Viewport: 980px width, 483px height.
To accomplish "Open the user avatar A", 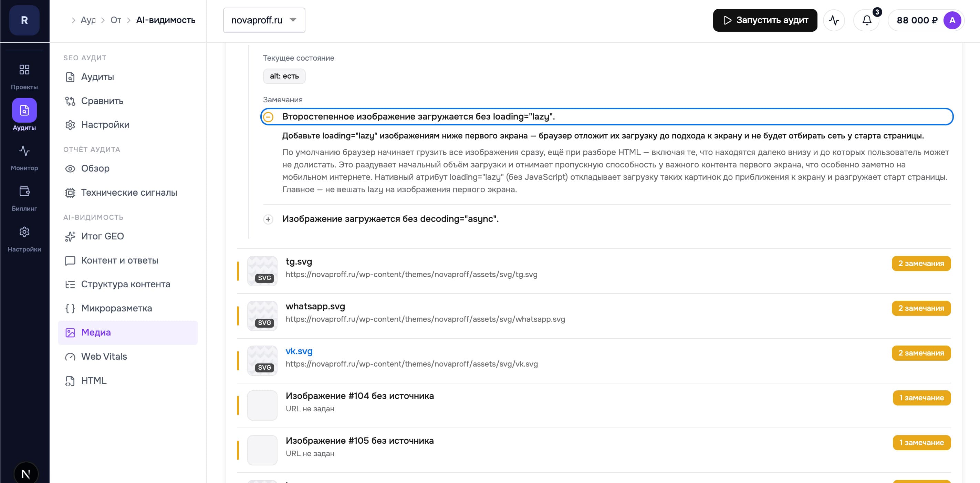I will click(x=952, y=20).
